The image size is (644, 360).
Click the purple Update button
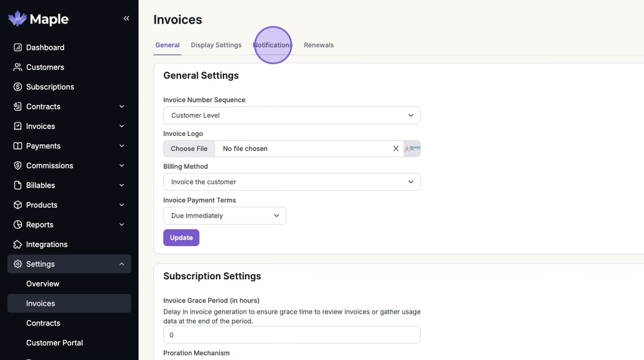[x=181, y=237]
